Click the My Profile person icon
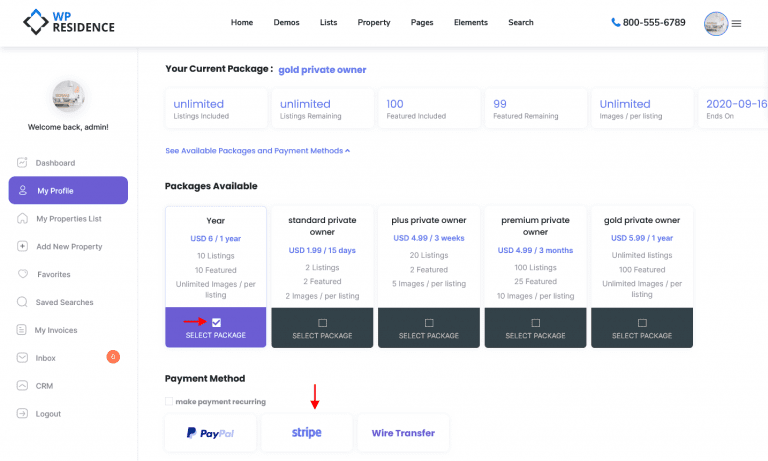 click(23, 190)
